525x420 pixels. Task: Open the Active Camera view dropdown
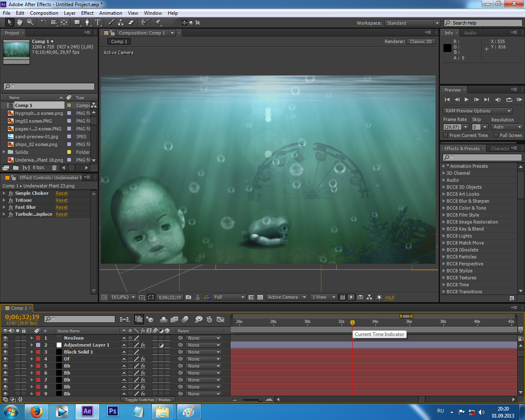point(286,297)
